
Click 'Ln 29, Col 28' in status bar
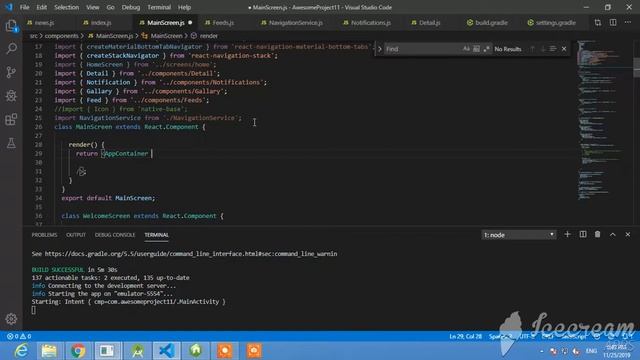pyautogui.click(x=465, y=336)
